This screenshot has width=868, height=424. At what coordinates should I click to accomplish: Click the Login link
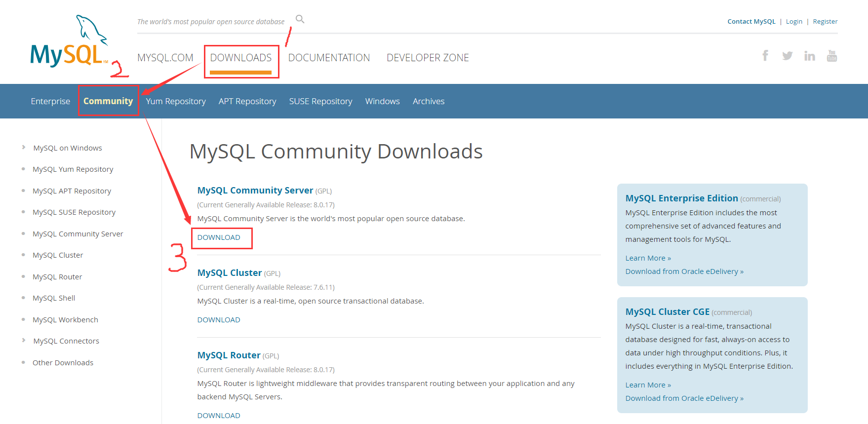[794, 21]
